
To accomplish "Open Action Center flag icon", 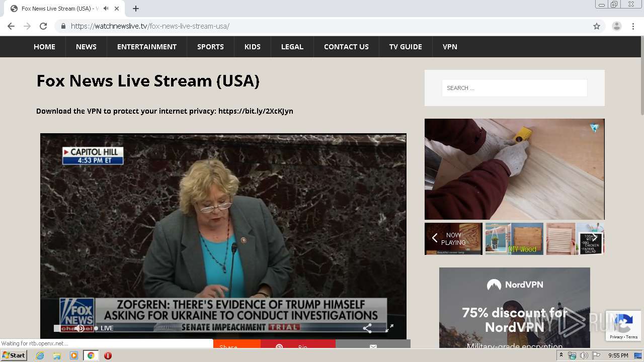I will click(596, 355).
